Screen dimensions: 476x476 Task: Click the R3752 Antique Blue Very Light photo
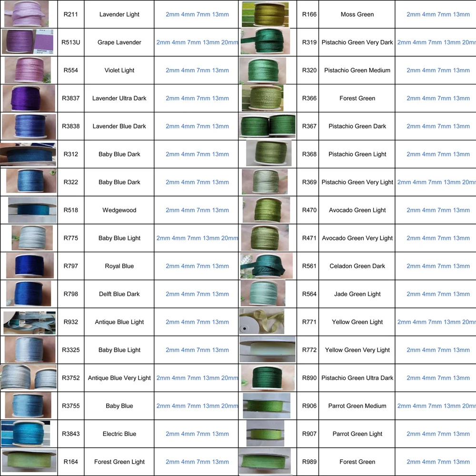coord(28,377)
